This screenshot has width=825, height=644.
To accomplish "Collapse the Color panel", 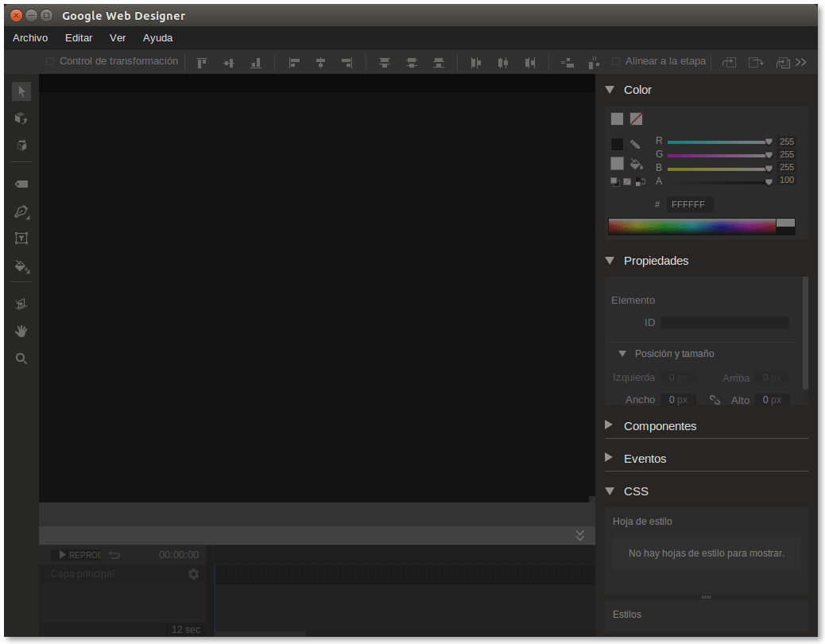I will [610, 90].
